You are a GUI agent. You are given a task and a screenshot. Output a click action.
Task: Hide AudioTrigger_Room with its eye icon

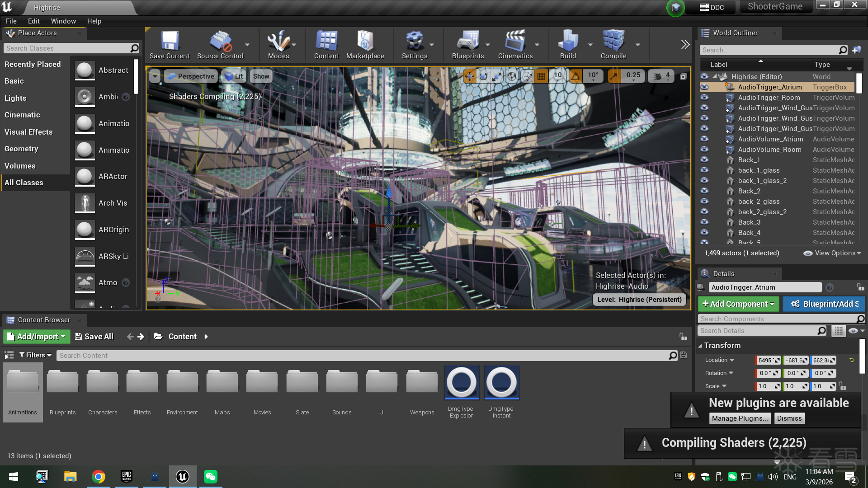pyautogui.click(x=704, y=98)
